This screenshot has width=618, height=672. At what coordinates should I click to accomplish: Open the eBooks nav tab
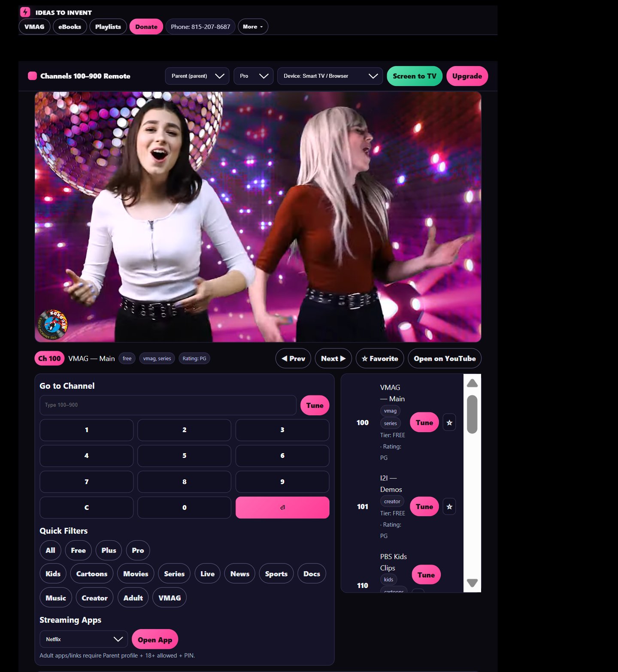70,27
